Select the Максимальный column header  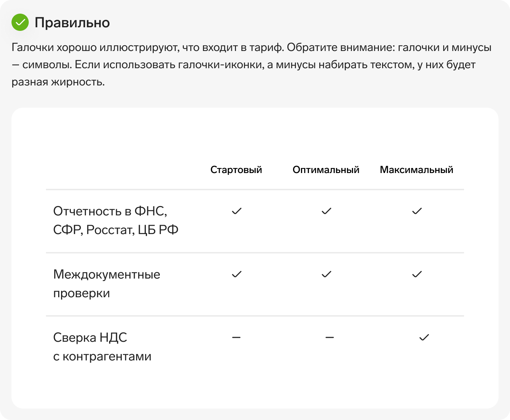pos(417,170)
